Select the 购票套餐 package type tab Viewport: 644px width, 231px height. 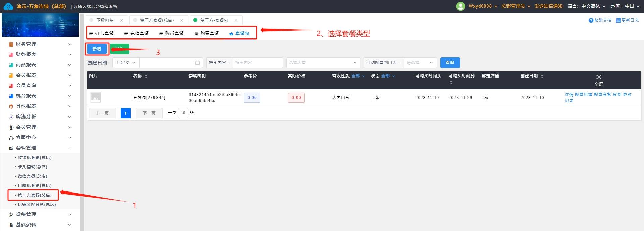[x=207, y=33]
